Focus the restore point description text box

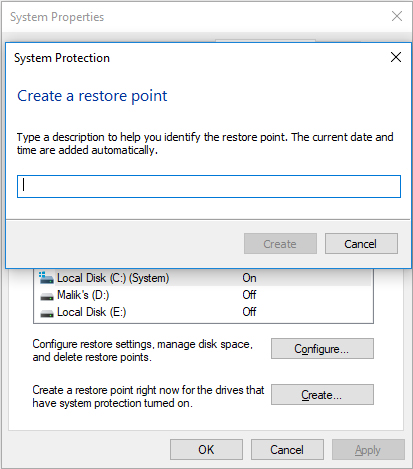pos(209,186)
